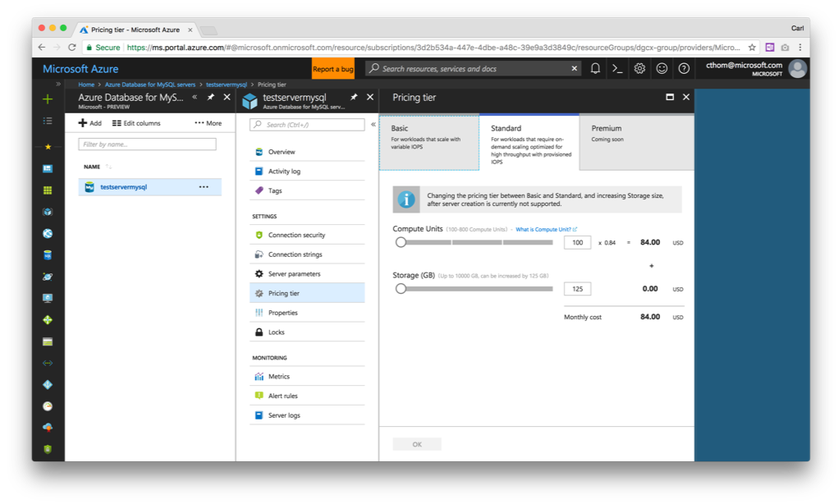Open portal settings gear icon
Screen dimensions: 839x504
pyautogui.click(x=640, y=68)
